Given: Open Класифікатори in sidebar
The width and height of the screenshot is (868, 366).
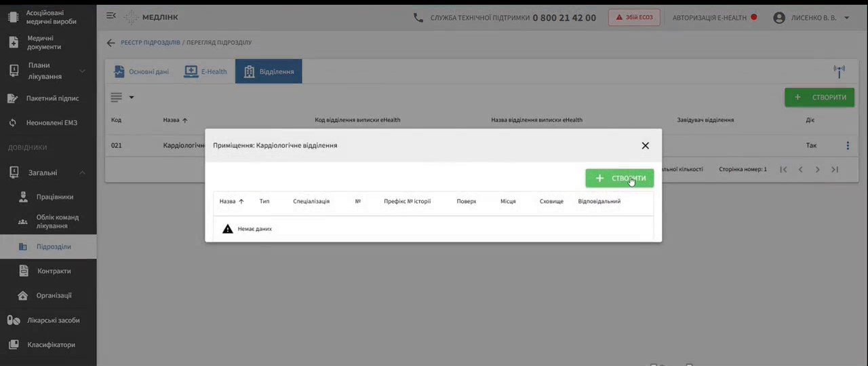Looking at the screenshot, I should [x=48, y=345].
